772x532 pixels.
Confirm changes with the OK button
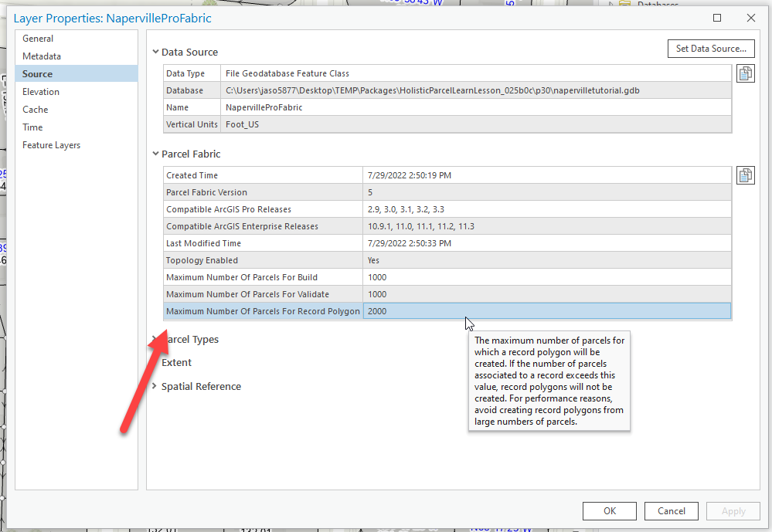click(x=609, y=510)
